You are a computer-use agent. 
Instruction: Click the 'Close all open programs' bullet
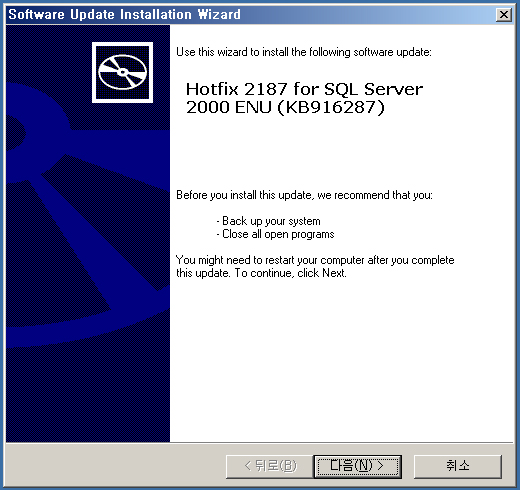(x=275, y=234)
